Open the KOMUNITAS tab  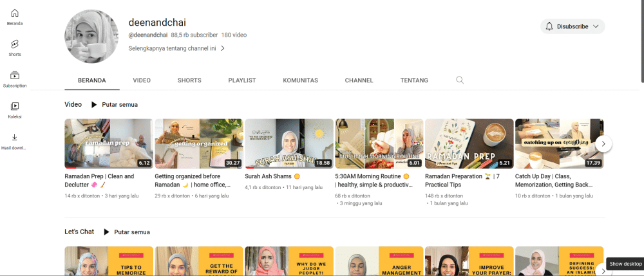300,80
